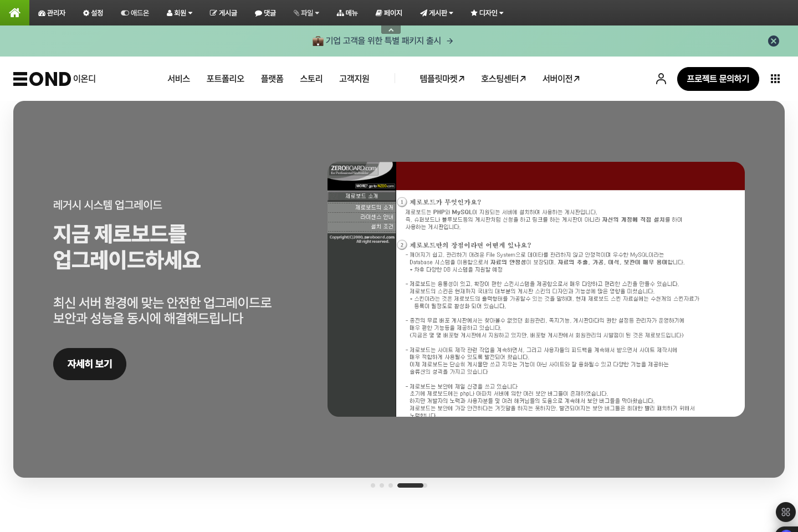Click the Zeroboard screenshot in the slide
The height and width of the screenshot is (532, 798).
(536, 289)
